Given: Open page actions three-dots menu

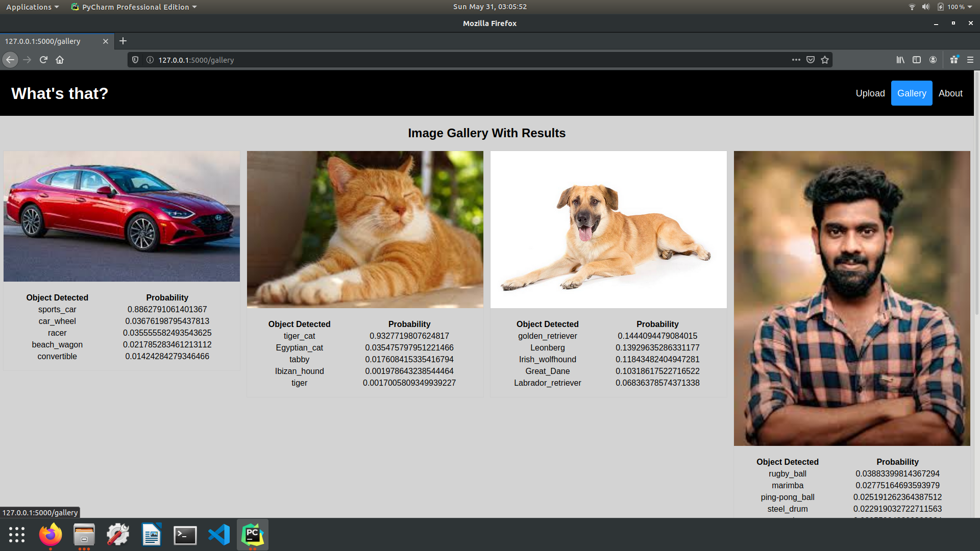Looking at the screenshot, I should (x=796, y=60).
